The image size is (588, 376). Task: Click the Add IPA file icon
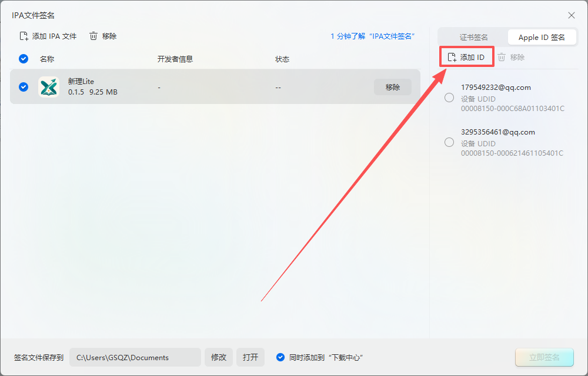point(24,36)
